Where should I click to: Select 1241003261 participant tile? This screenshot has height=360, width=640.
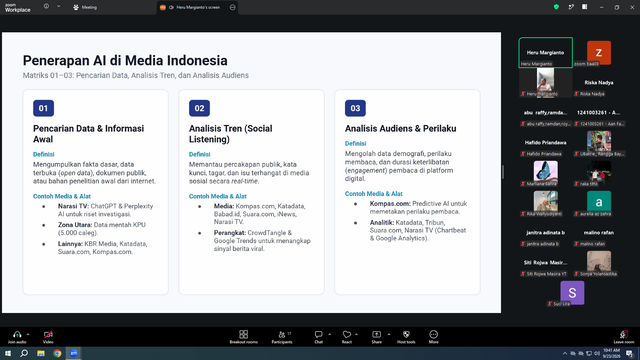click(x=599, y=113)
